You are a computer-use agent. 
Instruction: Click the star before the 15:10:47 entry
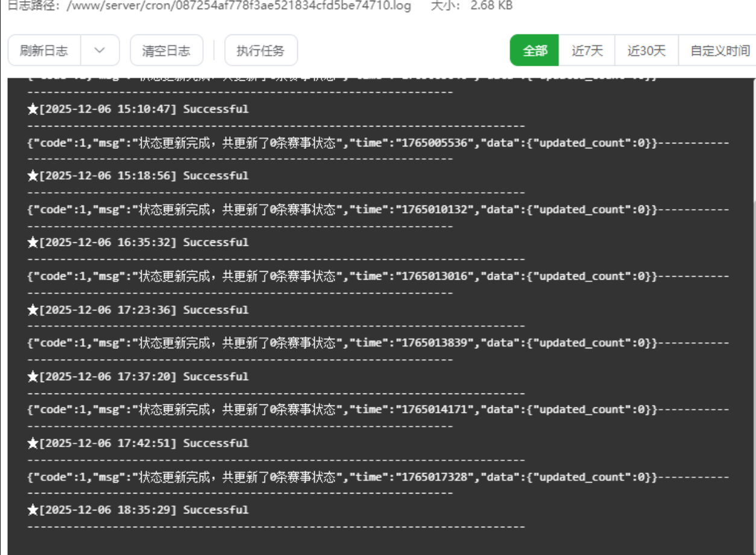[x=33, y=110]
